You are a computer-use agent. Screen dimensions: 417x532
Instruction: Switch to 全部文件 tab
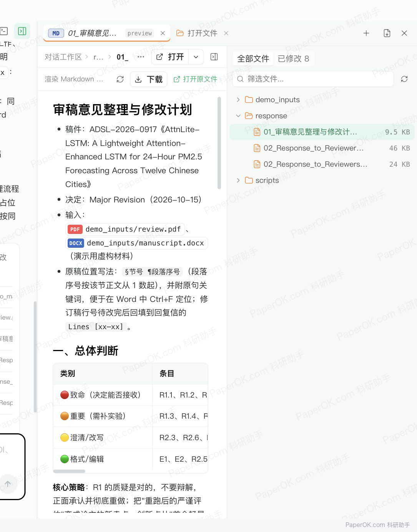[253, 58]
